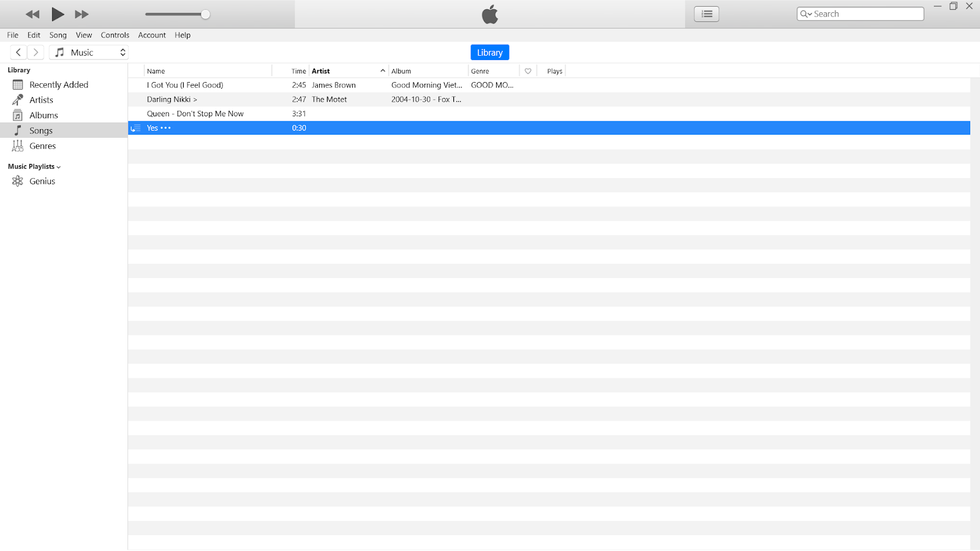Open the Edit menu
The width and height of the screenshot is (980, 551).
(x=34, y=35)
